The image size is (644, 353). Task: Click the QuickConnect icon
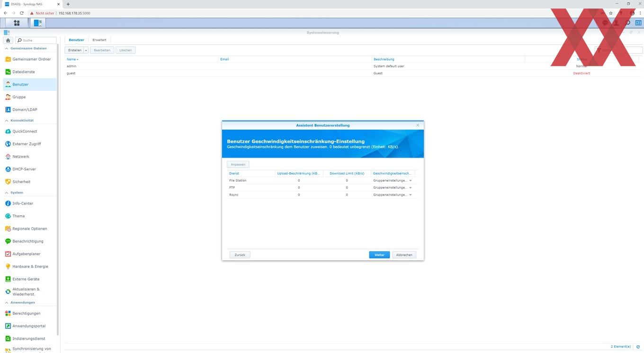click(x=8, y=132)
